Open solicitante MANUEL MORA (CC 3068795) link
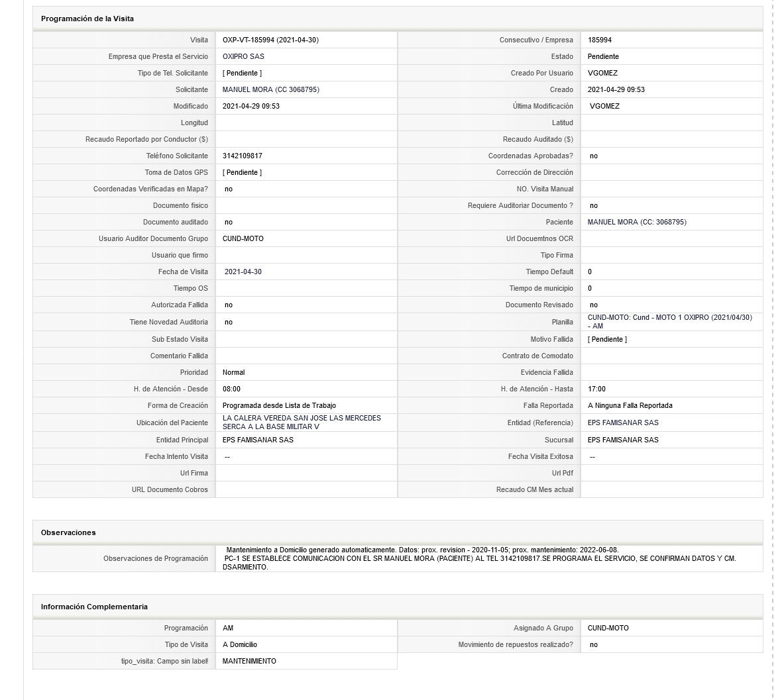This screenshot has height=700, width=784. point(270,89)
